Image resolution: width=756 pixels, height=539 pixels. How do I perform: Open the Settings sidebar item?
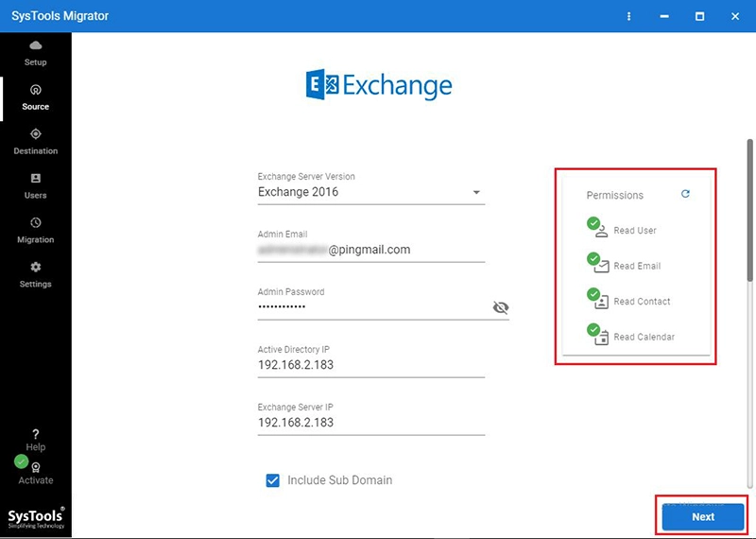click(36, 275)
